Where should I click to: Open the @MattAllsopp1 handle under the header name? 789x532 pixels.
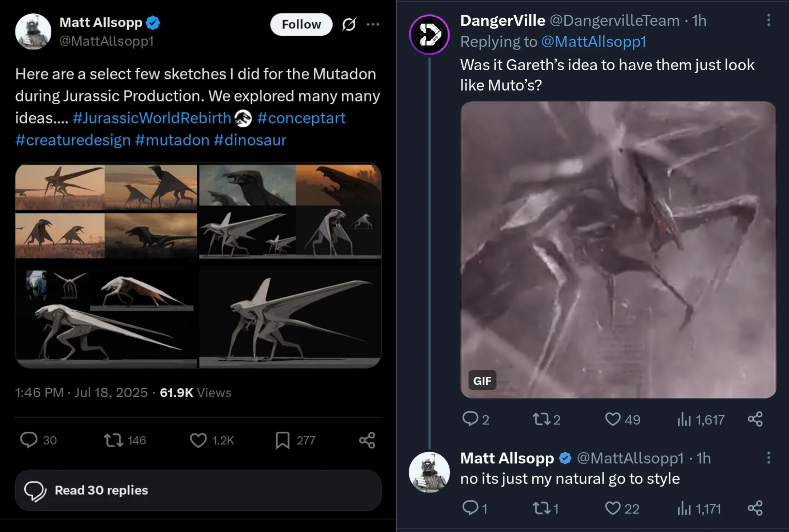106,41
